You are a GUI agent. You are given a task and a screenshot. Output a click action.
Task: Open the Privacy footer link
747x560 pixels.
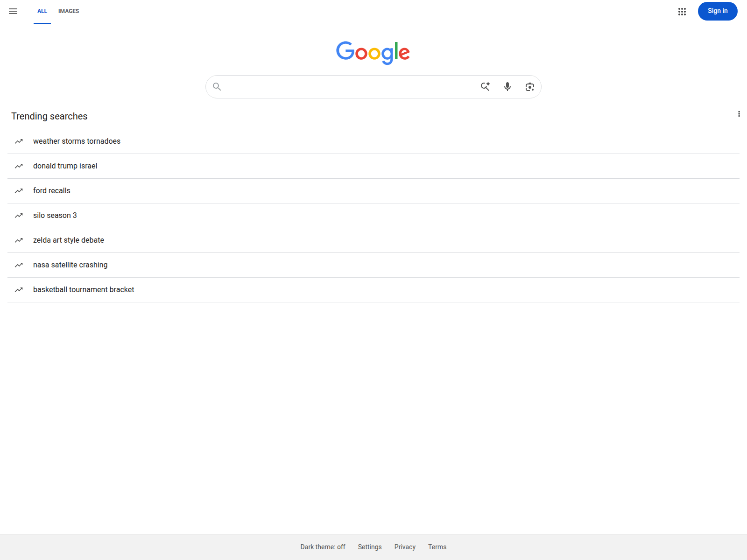click(x=405, y=547)
